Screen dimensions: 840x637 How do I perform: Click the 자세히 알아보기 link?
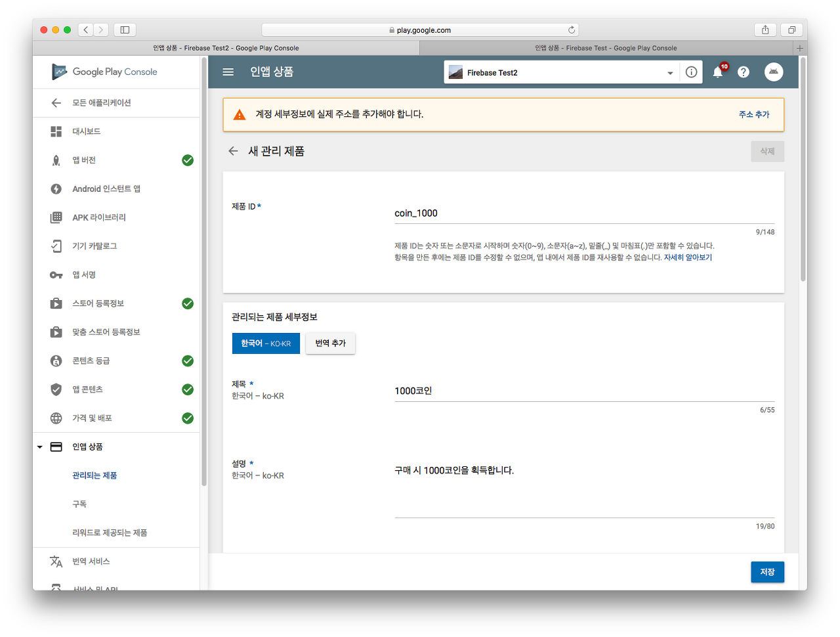coord(688,257)
